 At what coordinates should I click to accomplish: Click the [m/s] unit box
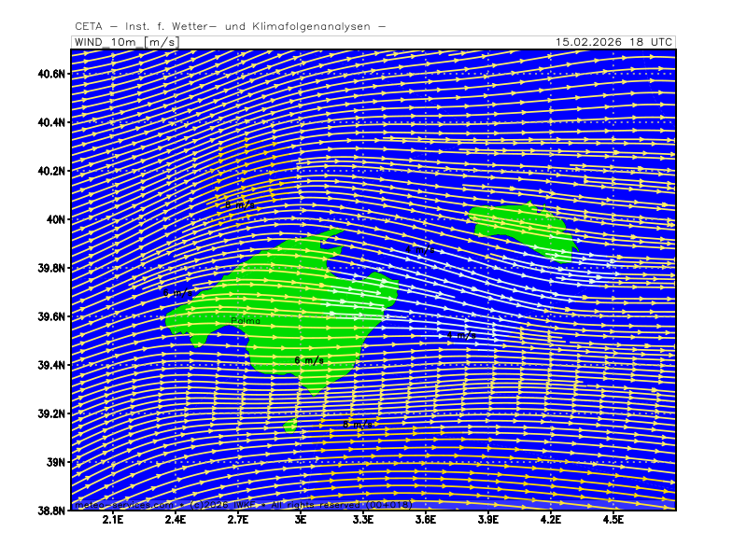[x=161, y=42]
